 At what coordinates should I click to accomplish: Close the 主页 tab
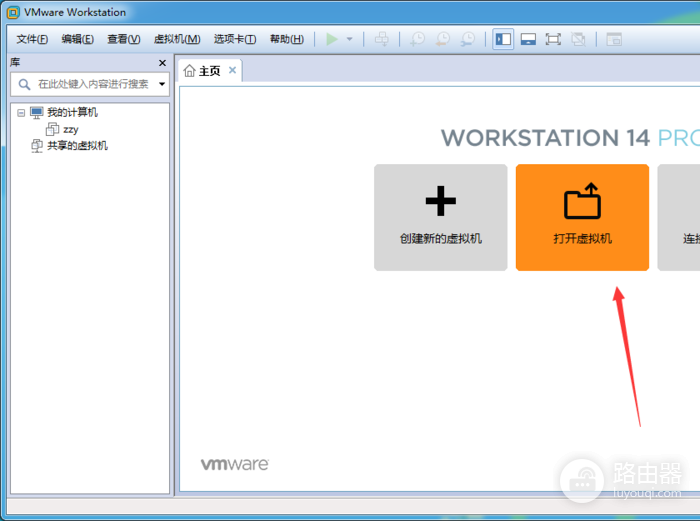(x=232, y=70)
